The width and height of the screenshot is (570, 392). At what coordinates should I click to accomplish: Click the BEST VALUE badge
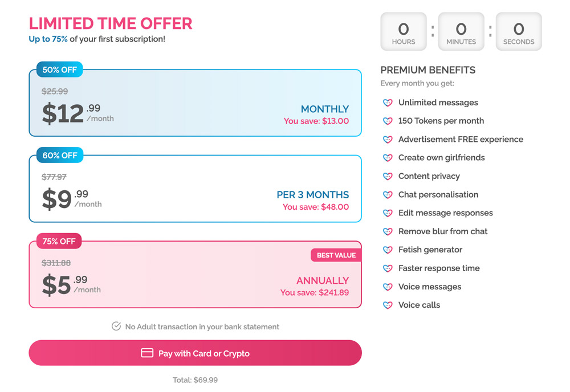336,255
